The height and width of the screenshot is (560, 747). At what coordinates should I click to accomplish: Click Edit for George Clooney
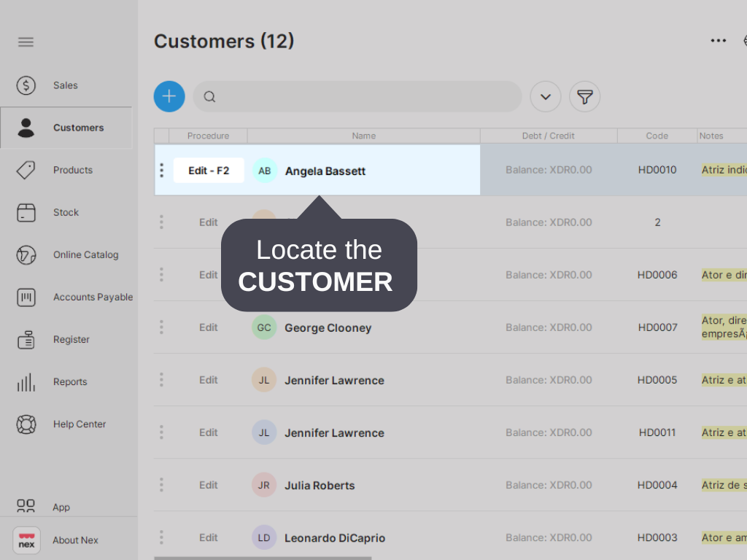pos(208,327)
